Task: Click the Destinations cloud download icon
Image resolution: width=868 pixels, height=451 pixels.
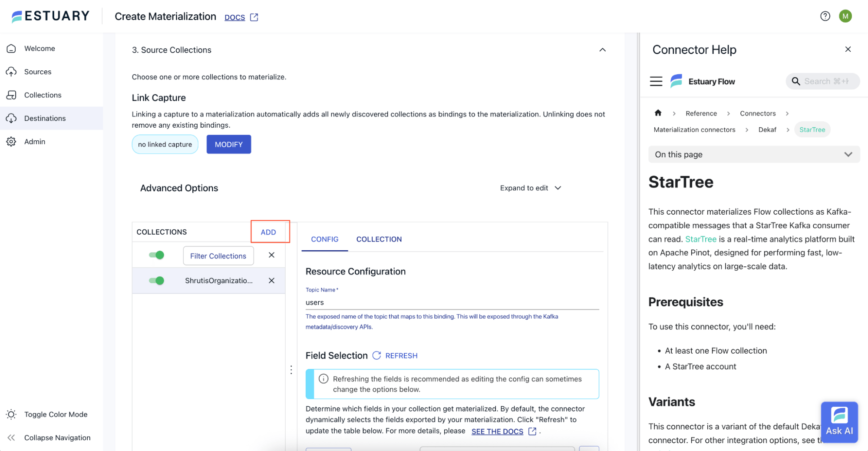Action: 11,118
